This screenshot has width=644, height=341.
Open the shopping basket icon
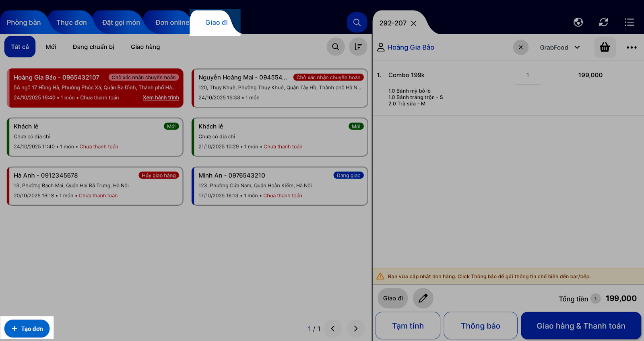pyautogui.click(x=605, y=48)
